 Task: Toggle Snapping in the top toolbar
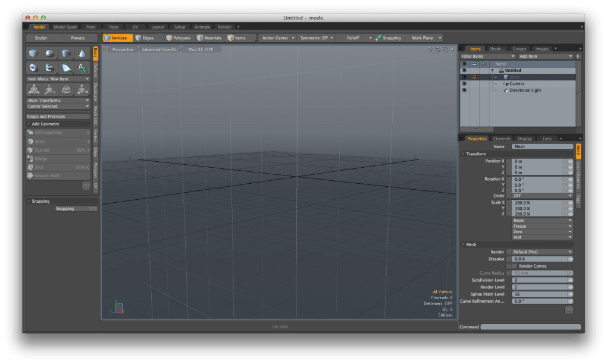click(x=388, y=38)
